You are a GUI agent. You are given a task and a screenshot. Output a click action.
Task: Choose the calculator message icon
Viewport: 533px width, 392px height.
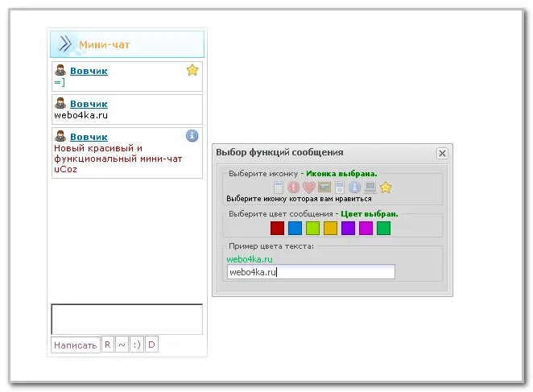point(279,187)
